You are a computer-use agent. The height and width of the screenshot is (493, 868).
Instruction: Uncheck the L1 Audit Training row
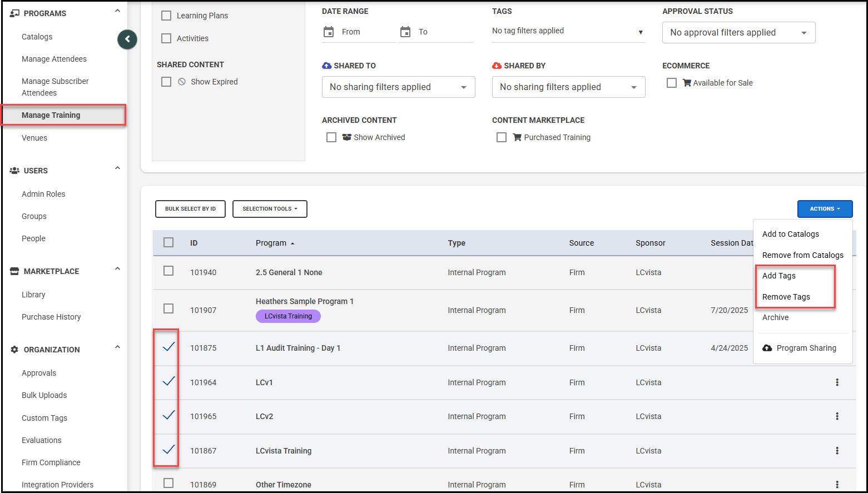point(168,347)
